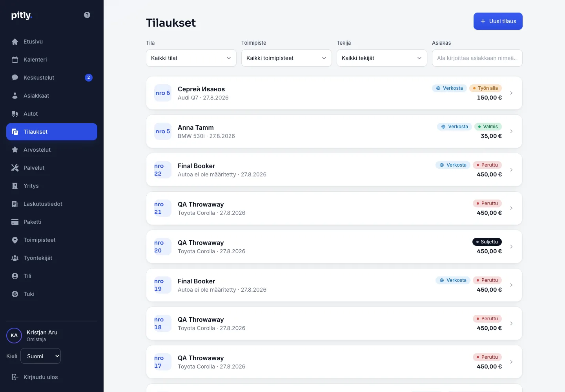Open the Kaikki tilat status dropdown

191,58
